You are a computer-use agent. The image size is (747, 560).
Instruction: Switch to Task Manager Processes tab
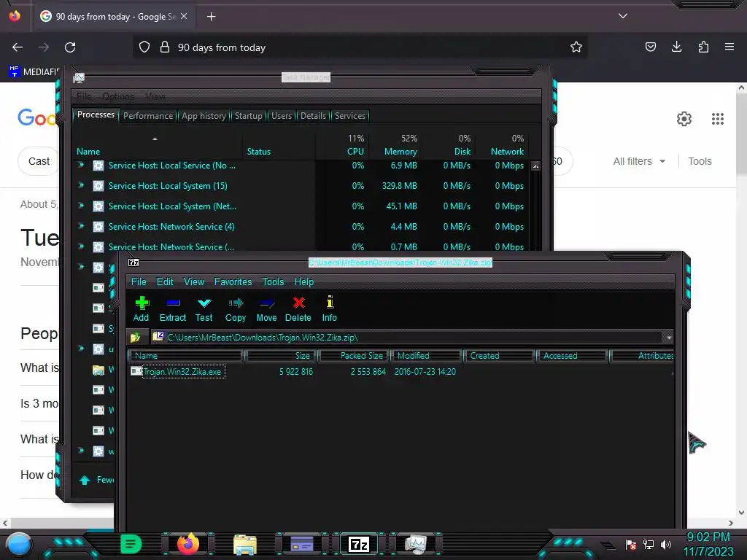point(96,114)
